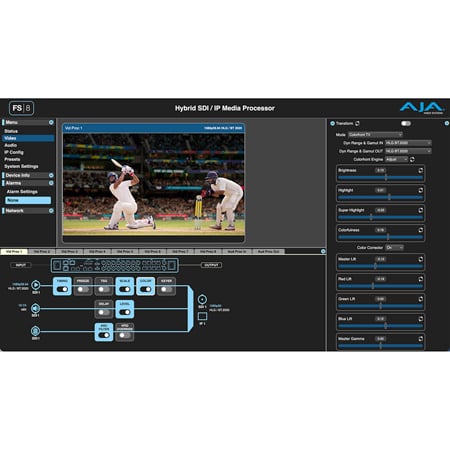The height and width of the screenshot is (450, 450).
Task: Click the reset icon next to Colorfront Engine
Action: 412,159
